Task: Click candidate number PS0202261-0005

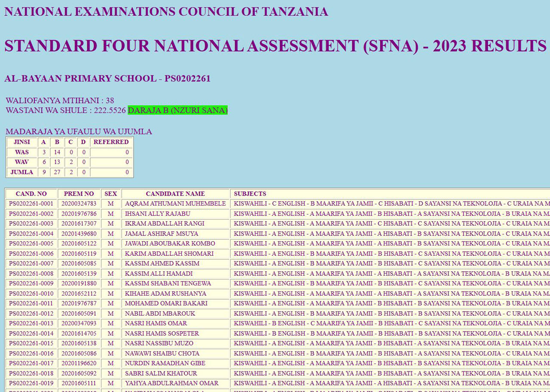Action: pyautogui.click(x=31, y=244)
